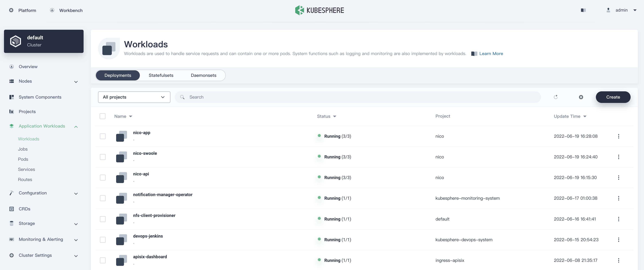Check the nfs-client-provisioner row checkbox
The height and width of the screenshot is (270, 644).
pos(103,219)
